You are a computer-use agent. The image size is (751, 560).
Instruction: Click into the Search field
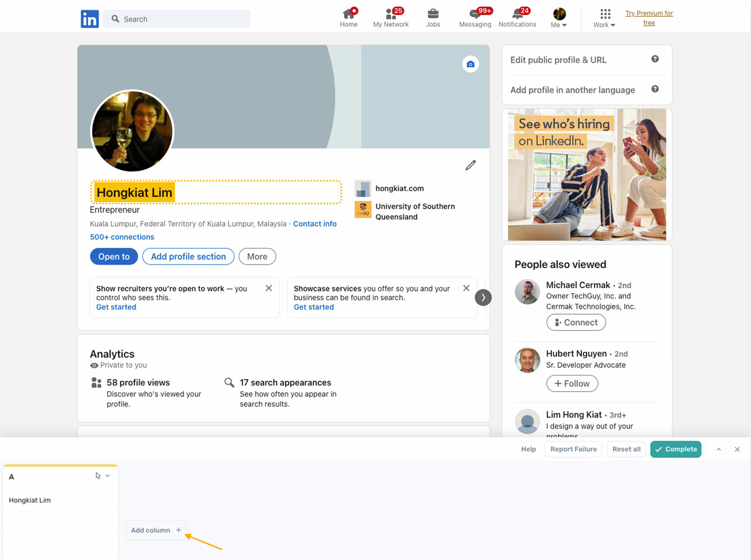pyautogui.click(x=176, y=19)
